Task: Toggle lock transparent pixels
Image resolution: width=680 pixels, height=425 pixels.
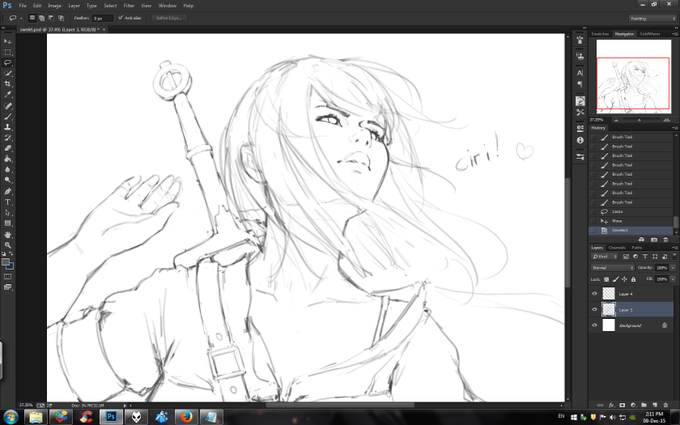Action: pyautogui.click(x=606, y=279)
